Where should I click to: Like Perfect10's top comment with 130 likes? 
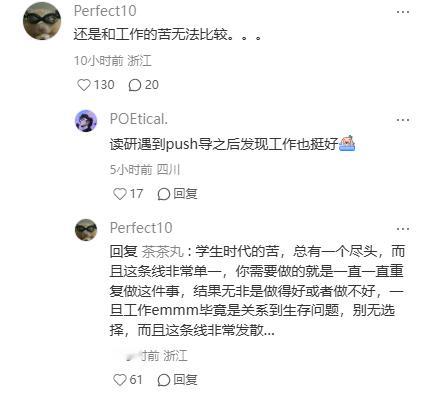tap(84, 85)
